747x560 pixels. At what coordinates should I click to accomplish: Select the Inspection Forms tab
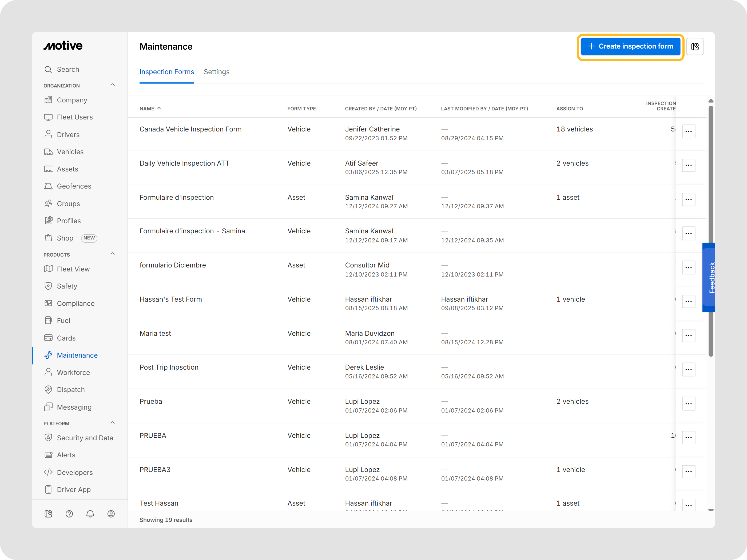tap(166, 72)
